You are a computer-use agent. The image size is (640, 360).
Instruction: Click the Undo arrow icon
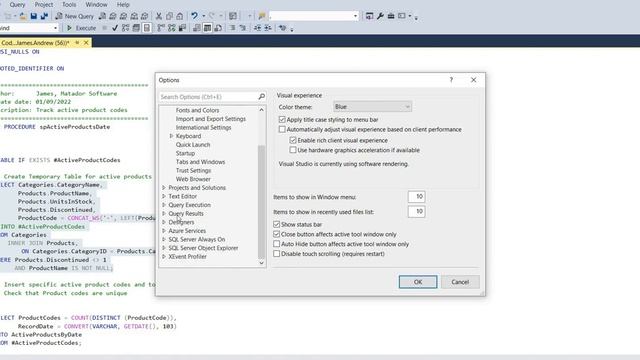[195, 16]
